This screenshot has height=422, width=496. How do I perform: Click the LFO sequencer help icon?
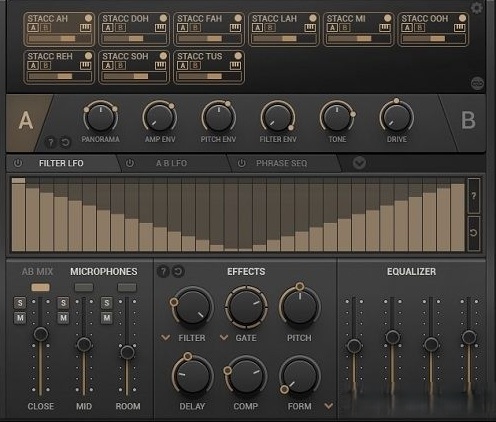pos(474,196)
